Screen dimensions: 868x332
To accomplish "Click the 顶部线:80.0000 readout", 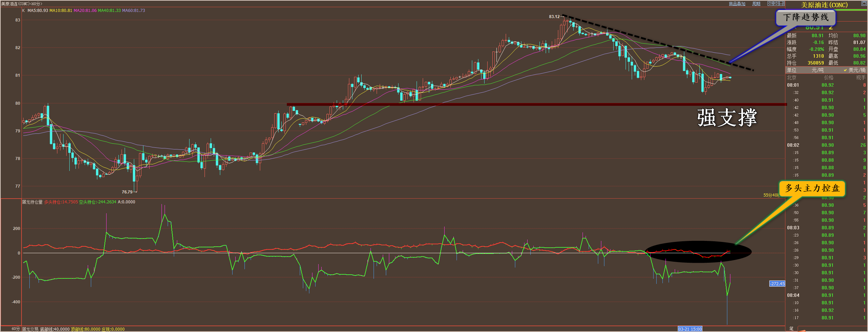I will [86, 329].
